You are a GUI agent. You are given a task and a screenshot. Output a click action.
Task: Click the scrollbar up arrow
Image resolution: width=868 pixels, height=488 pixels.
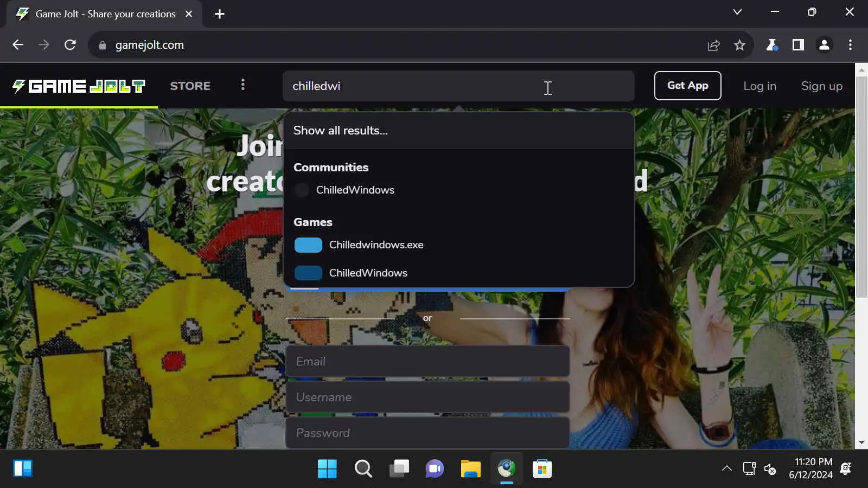coord(861,69)
